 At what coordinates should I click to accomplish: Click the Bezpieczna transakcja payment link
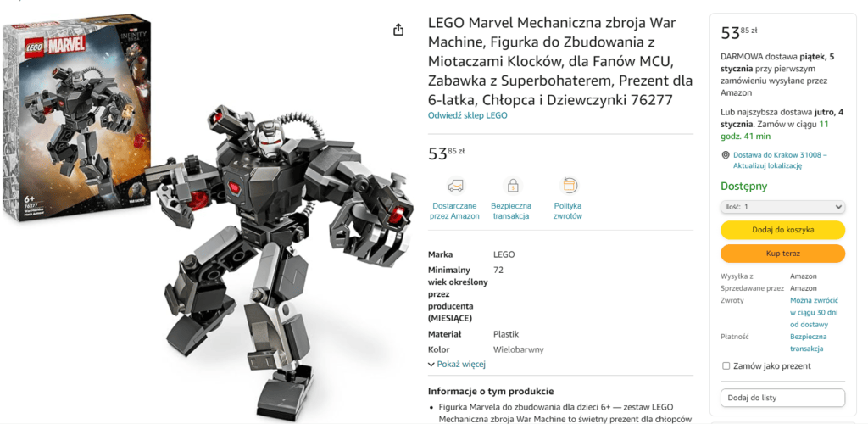click(808, 343)
